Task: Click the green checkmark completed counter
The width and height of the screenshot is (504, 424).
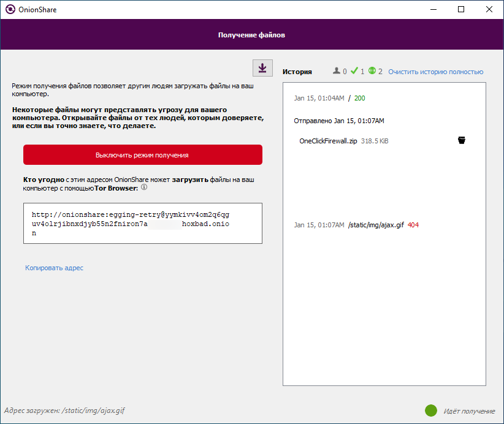Action: pyautogui.click(x=354, y=70)
